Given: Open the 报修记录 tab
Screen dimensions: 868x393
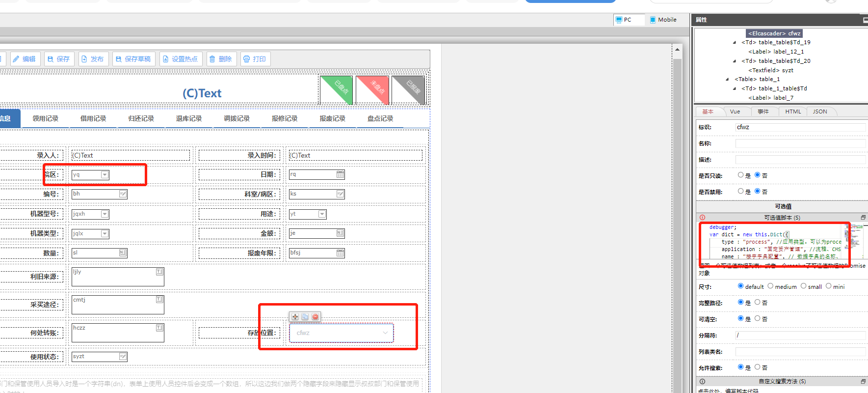Looking at the screenshot, I should [285, 118].
